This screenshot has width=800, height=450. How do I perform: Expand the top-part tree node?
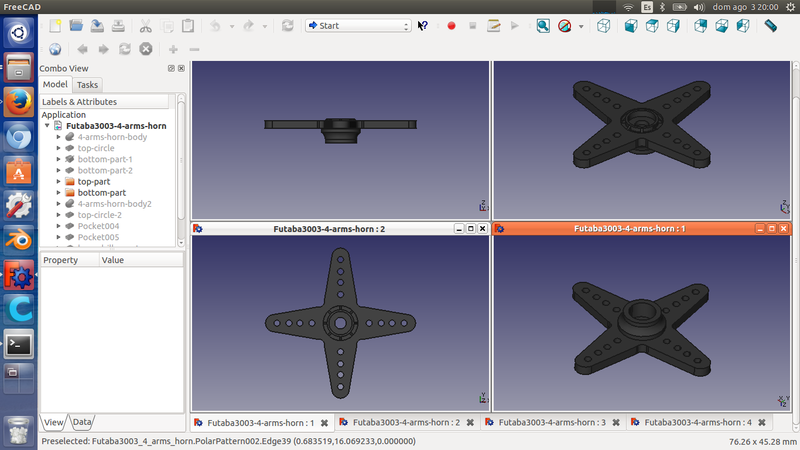click(59, 182)
